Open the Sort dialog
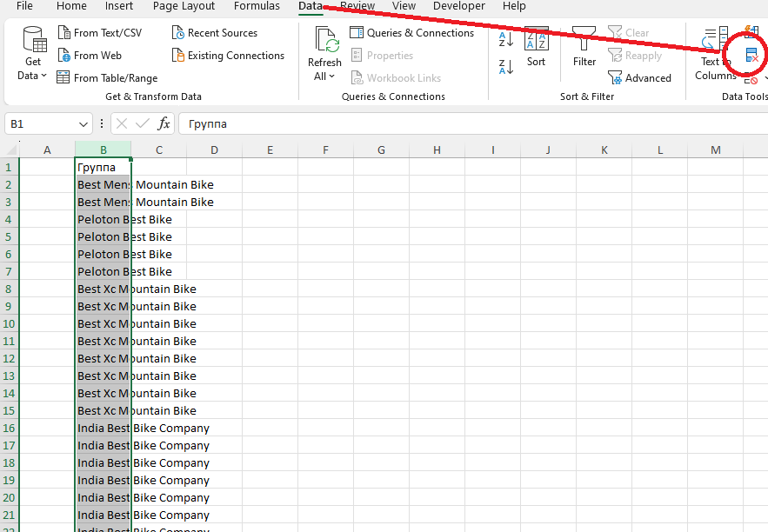The width and height of the screenshot is (768, 532). 536,47
